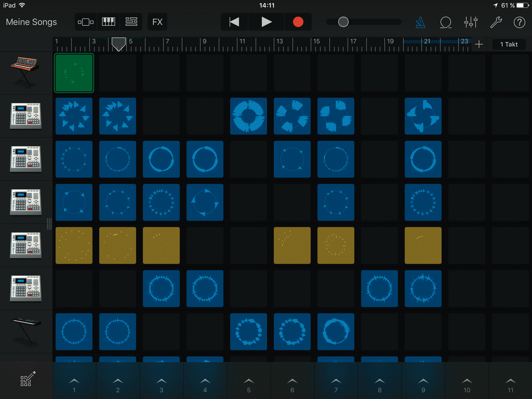Switch to the keyboard instrument view
The image size is (532, 399).
(108, 22)
